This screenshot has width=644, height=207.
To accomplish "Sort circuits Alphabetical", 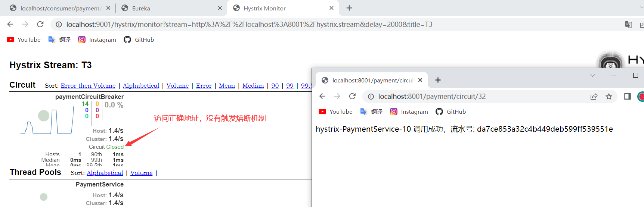I will (141, 86).
